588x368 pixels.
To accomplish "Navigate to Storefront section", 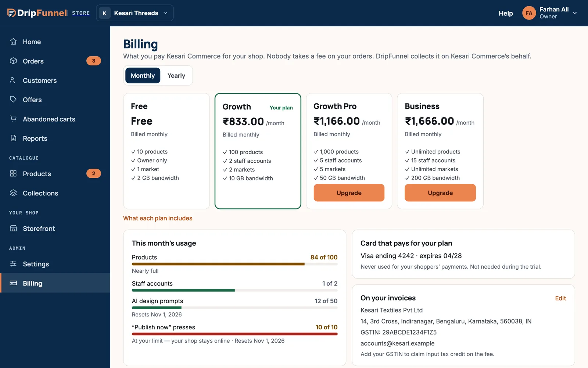I will 55,228.
